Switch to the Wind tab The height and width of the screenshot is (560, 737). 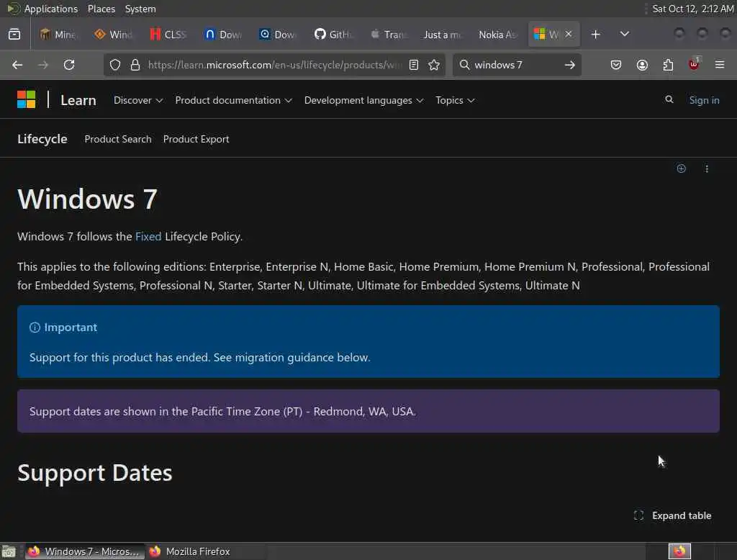pos(114,35)
